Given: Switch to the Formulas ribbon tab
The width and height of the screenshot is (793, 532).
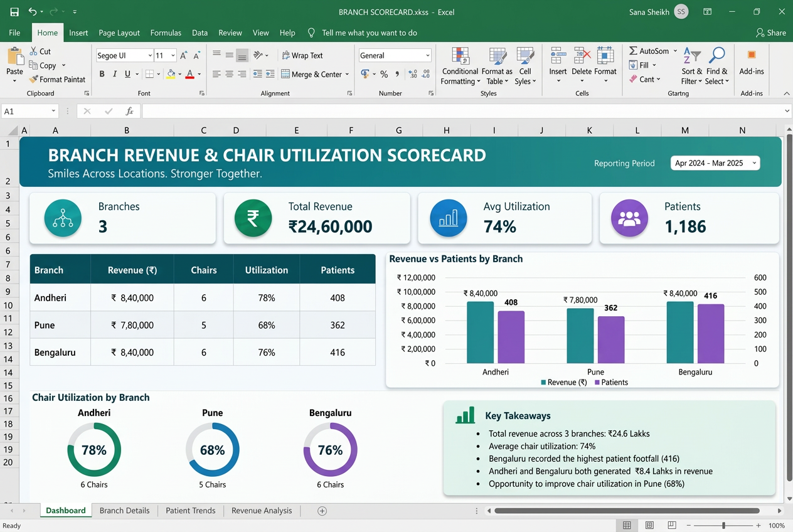Looking at the screenshot, I should point(166,33).
